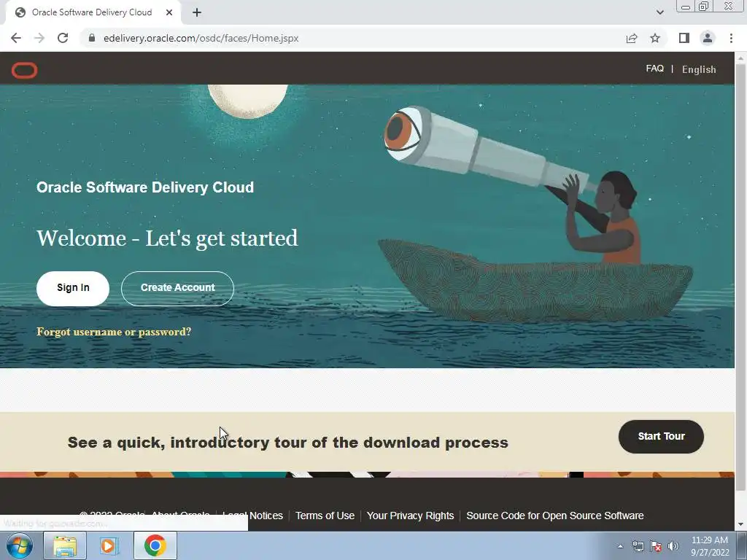Click the Chrome taskbar icon
The image size is (747, 560).
(155, 545)
